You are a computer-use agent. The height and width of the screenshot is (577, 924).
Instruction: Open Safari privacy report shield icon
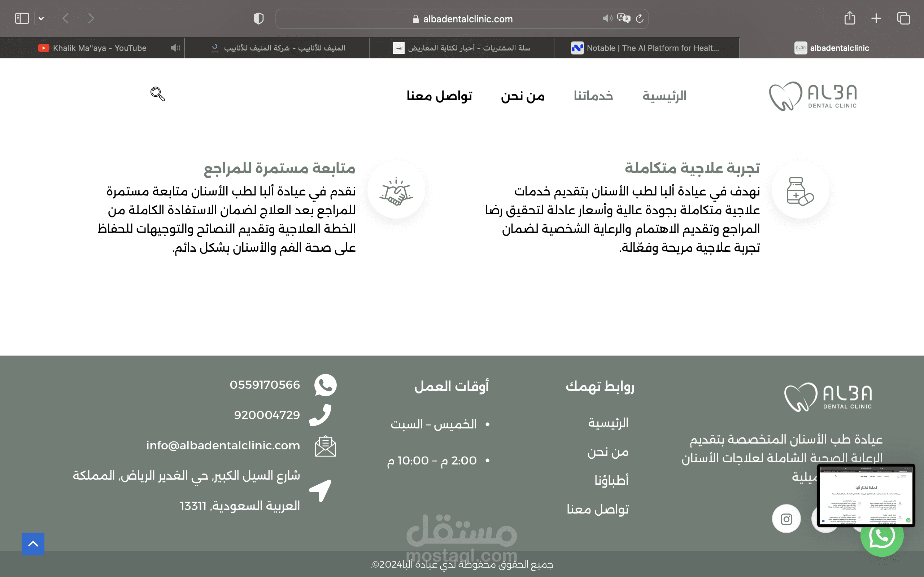click(x=258, y=18)
